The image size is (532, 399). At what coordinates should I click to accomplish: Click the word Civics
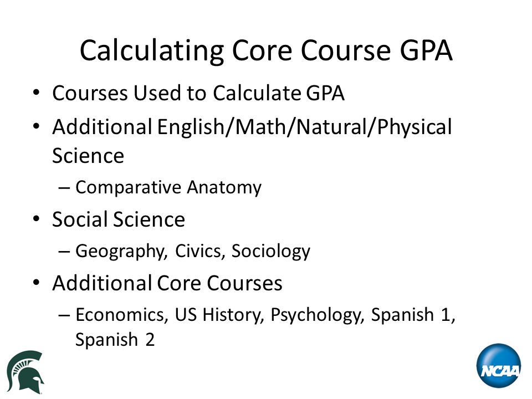pos(200,251)
